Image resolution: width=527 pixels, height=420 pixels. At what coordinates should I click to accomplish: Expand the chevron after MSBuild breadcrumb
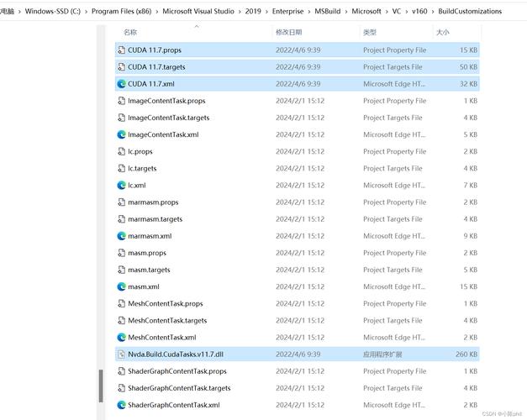(x=346, y=12)
